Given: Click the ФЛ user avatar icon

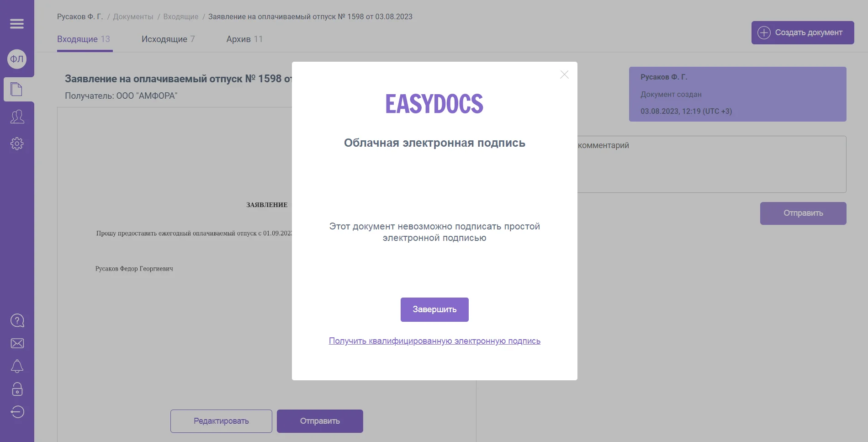Looking at the screenshot, I should pyautogui.click(x=17, y=59).
